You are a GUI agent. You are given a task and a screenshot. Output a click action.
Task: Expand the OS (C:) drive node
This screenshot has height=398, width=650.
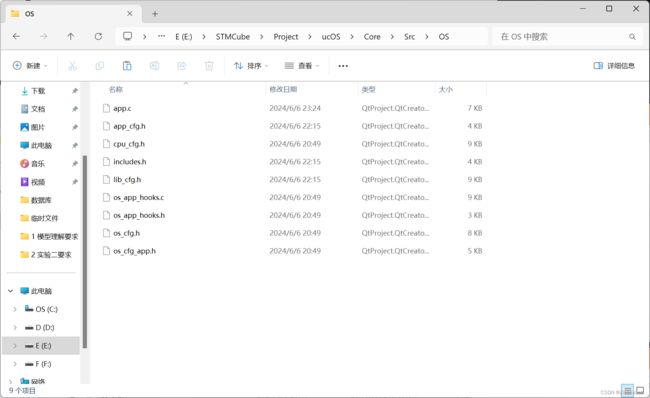pos(15,309)
